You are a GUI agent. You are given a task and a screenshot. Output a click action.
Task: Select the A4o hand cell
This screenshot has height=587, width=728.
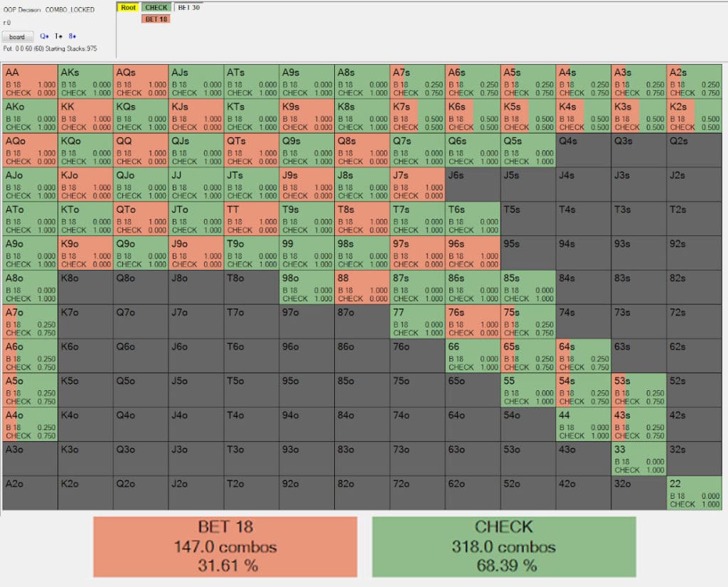point(30,424)
